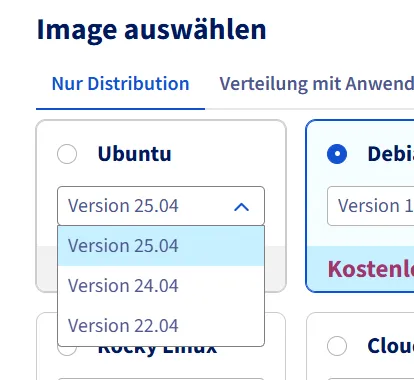Open the Debian version dropdown
The width and height of the screenshot is (414, 380).
pyautogui.click(x=371, y=206)
